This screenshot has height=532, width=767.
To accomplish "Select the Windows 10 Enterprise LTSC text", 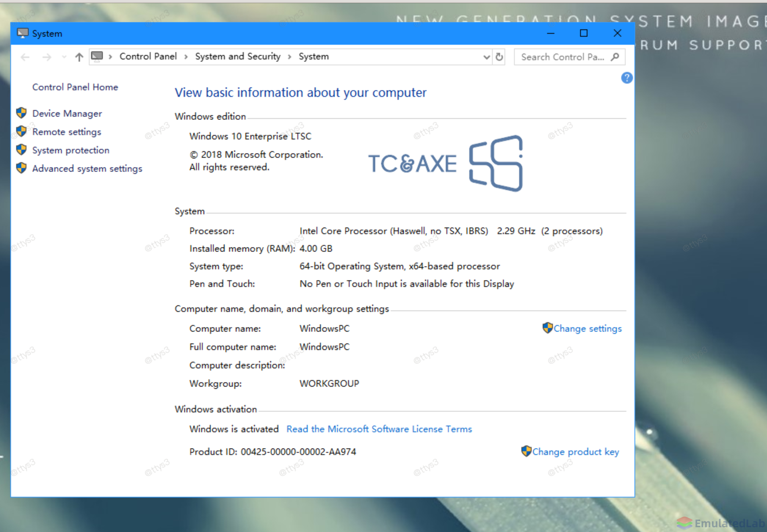I will coord(250,136).
